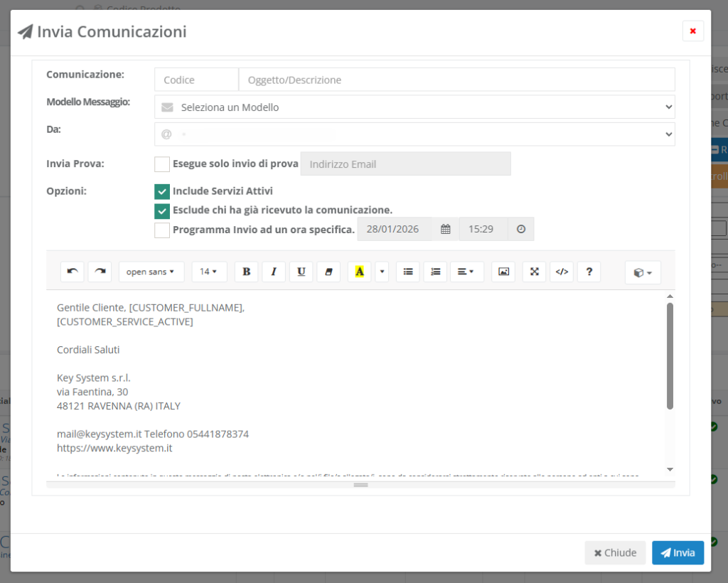Apply underline formatting
728x583 pixels.
click(301, 272)
